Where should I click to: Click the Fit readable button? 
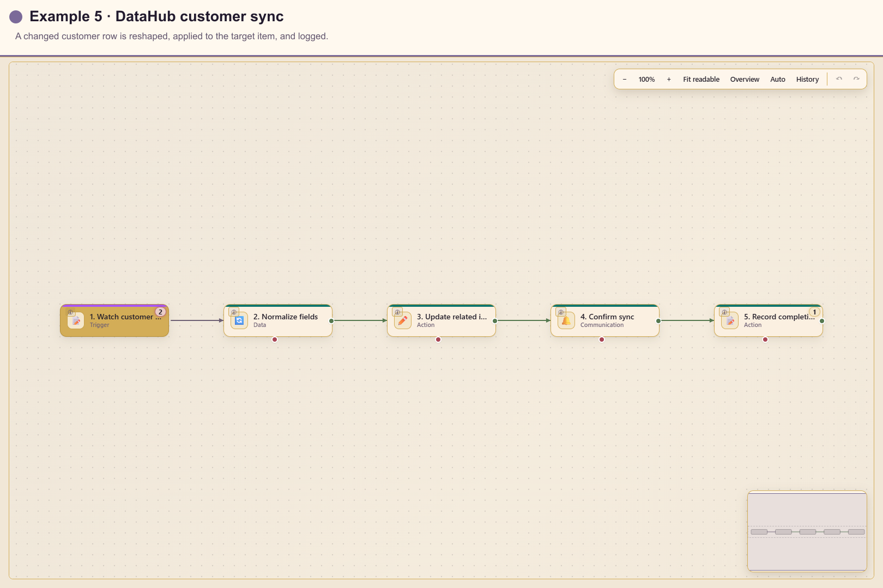click(x=701, y=80)
